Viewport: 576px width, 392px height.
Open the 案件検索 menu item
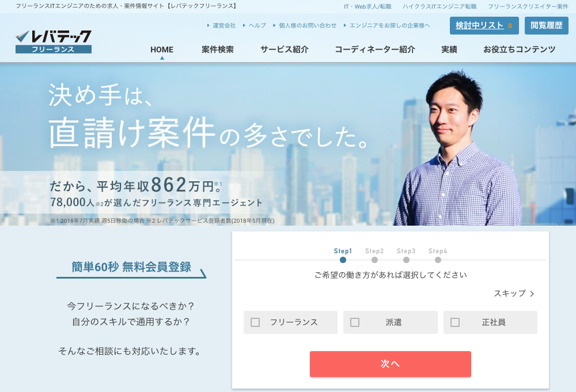218,50
